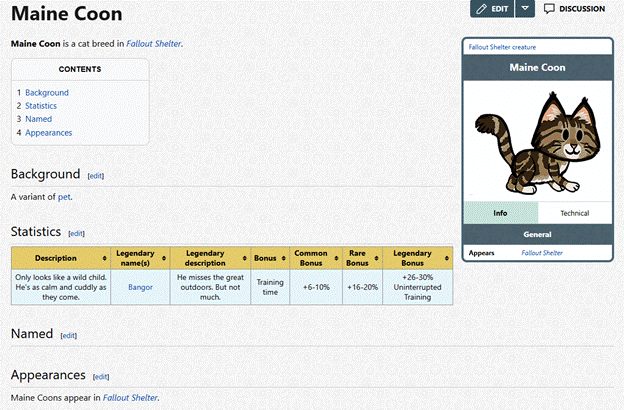Open Fallout Shelter link under Appearances

pyautogui.click(x=130, y=398)
